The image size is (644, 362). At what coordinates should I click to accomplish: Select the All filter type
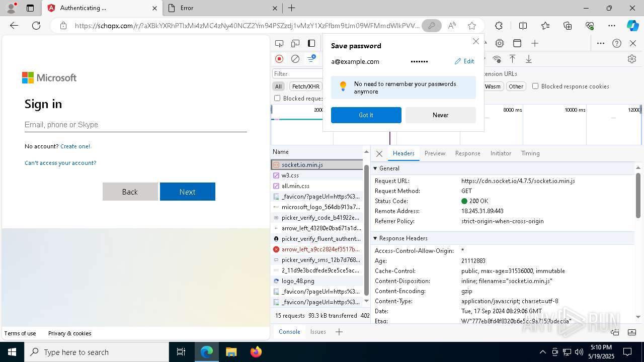pos(278,86)
